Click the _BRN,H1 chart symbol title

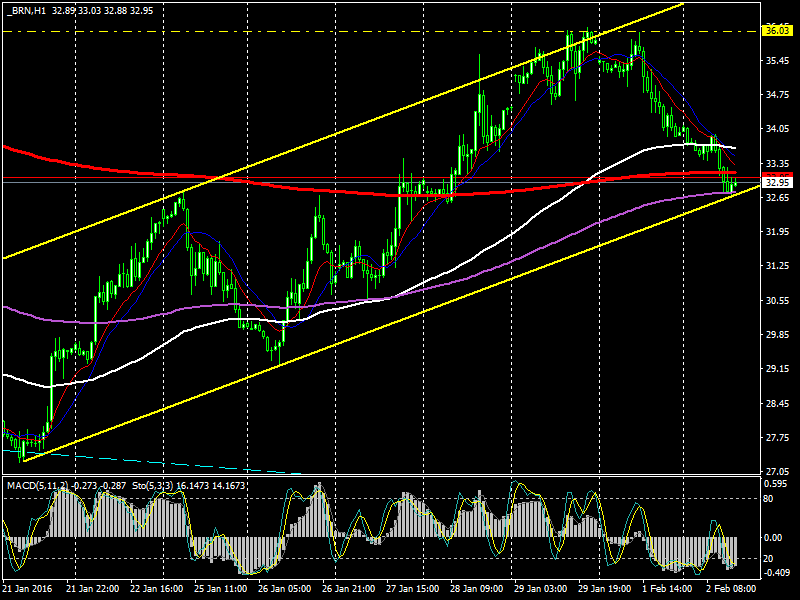pyautogui.click(x=26, y=10)
